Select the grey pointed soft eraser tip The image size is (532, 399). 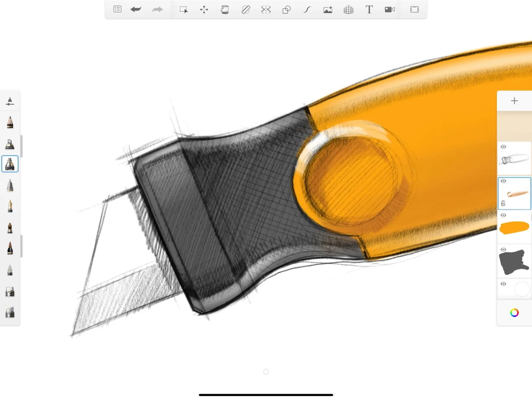[10, 270]
